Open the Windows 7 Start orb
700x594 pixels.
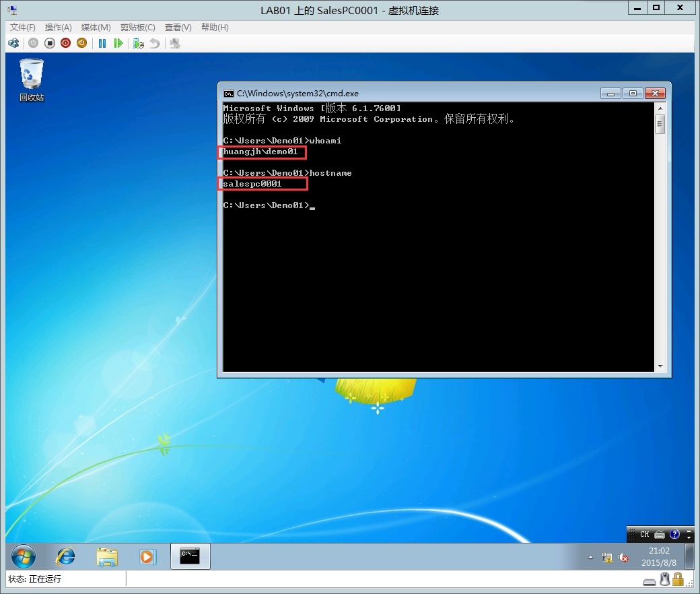[23, 557]
